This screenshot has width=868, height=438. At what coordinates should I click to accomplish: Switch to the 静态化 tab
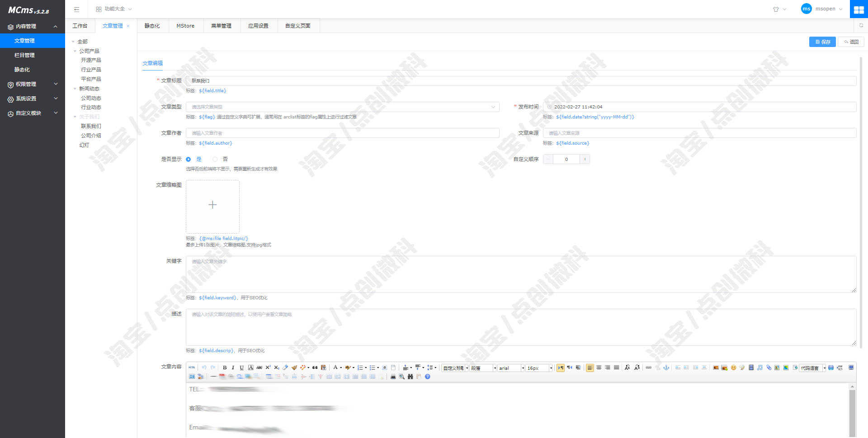coord(152,26)
